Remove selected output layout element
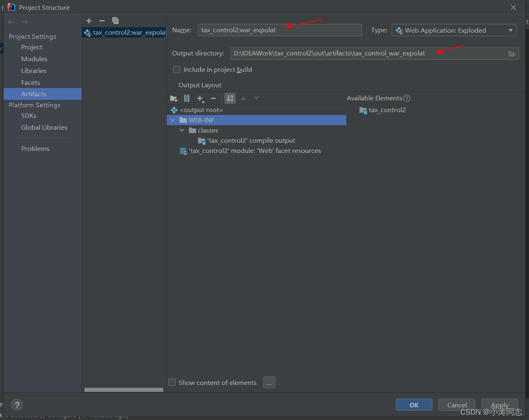The width and height of the screenshot is (529, 420). tap(213, 98)
